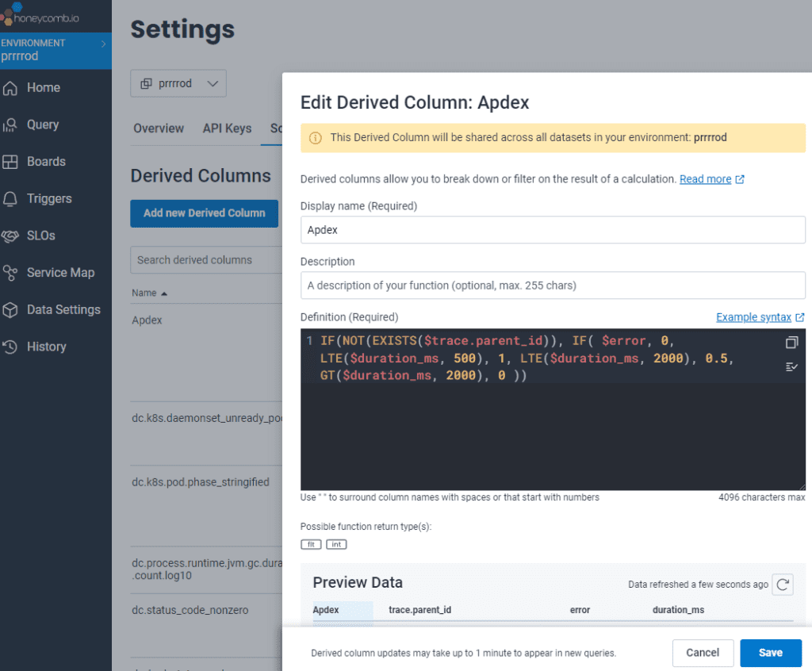Refresh the Preview Data

click(783, 585)
